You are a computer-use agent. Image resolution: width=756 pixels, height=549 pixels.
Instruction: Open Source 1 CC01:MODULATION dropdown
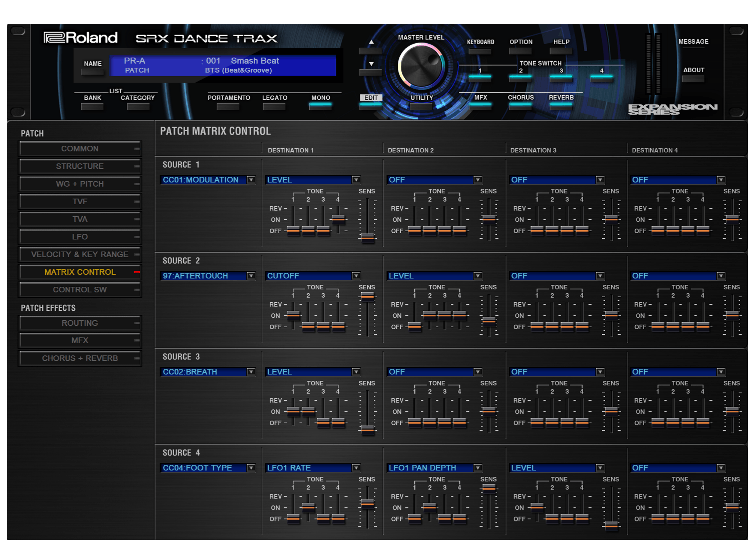208,180
